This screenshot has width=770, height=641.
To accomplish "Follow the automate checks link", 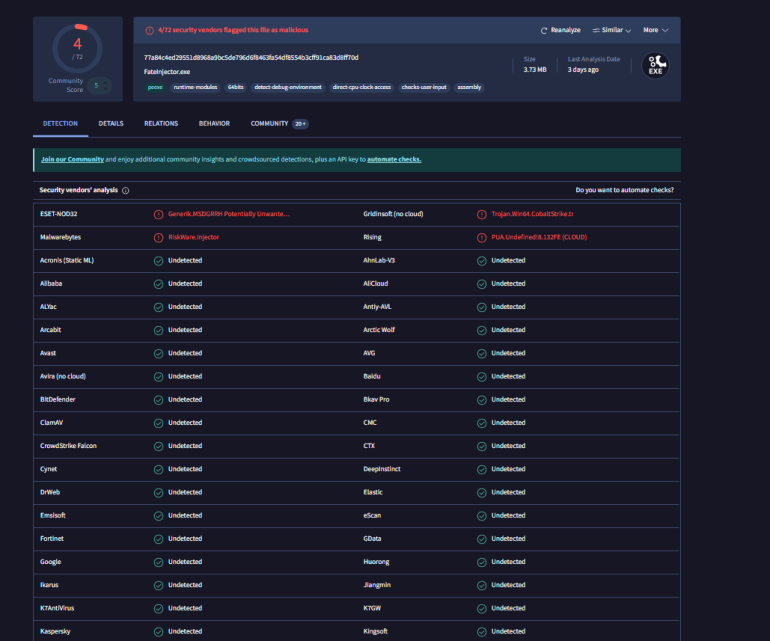I will (x=394, y=160).
